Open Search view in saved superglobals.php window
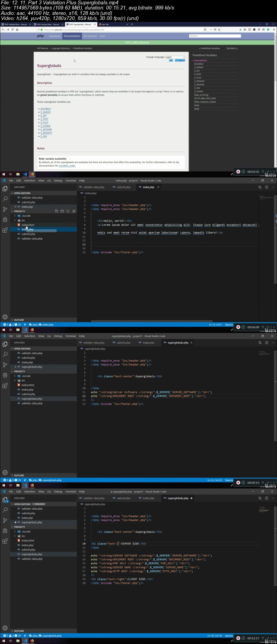This screenshot has width=277, height=644. click(x=5, y=354)
